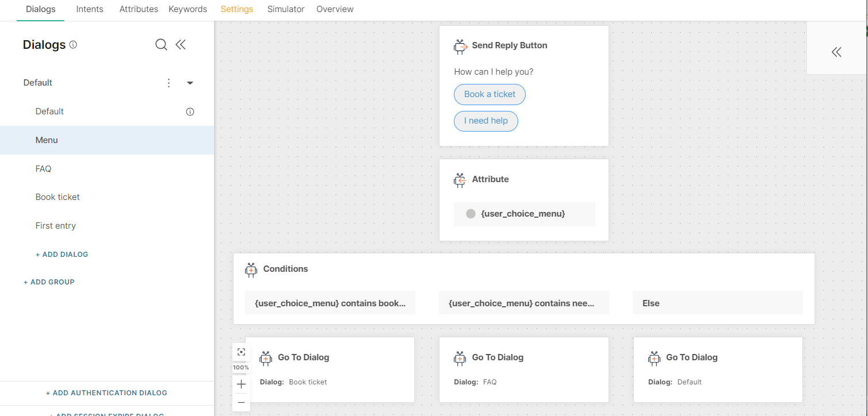Open the dialog search magnifier icon

161,45
